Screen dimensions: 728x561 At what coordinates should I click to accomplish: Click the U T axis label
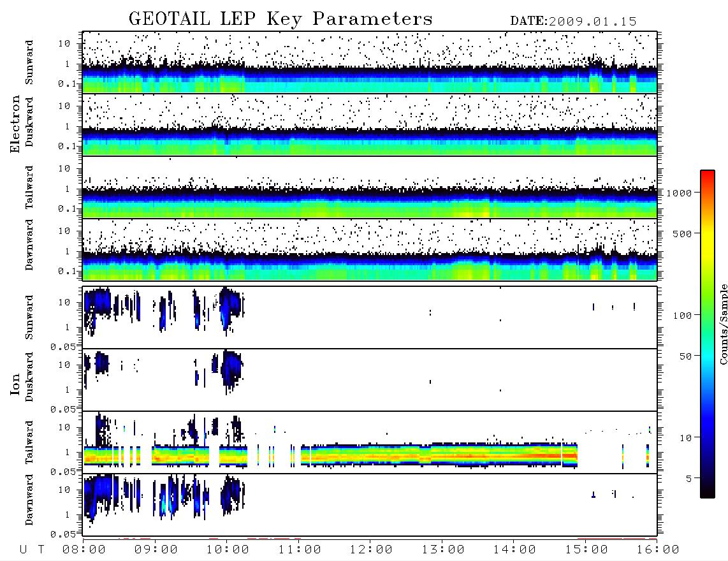32,550
